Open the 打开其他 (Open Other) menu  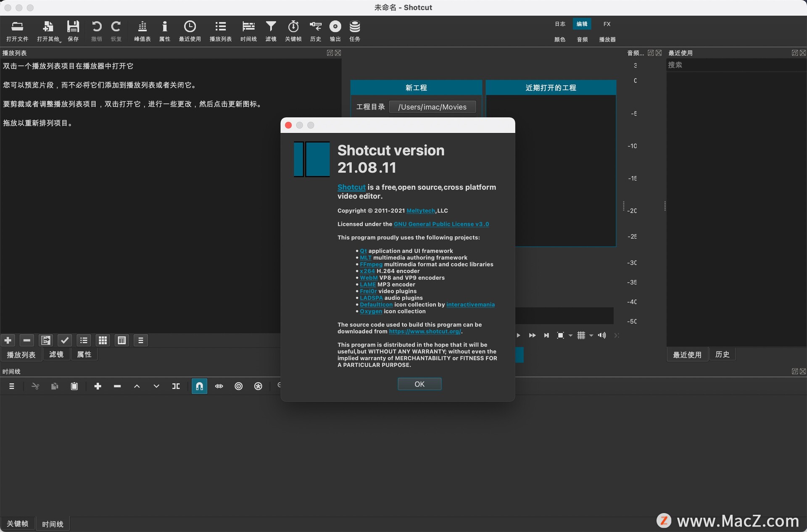coord(48,31)
